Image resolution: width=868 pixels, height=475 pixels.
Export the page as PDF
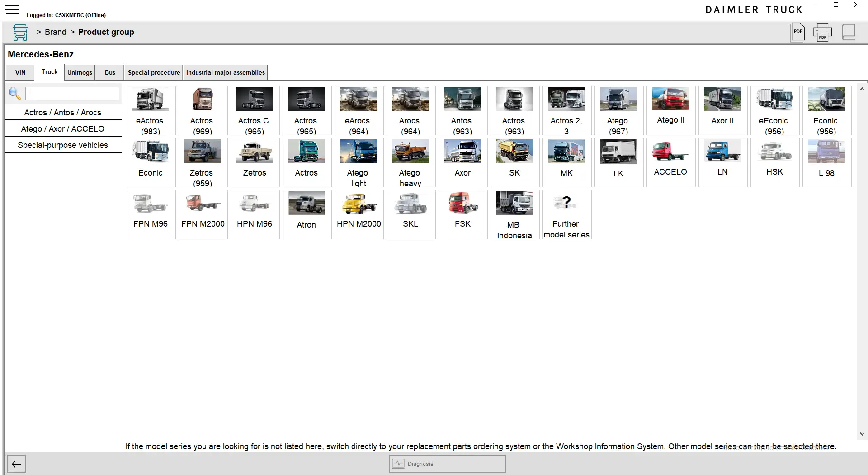(797, 32)
